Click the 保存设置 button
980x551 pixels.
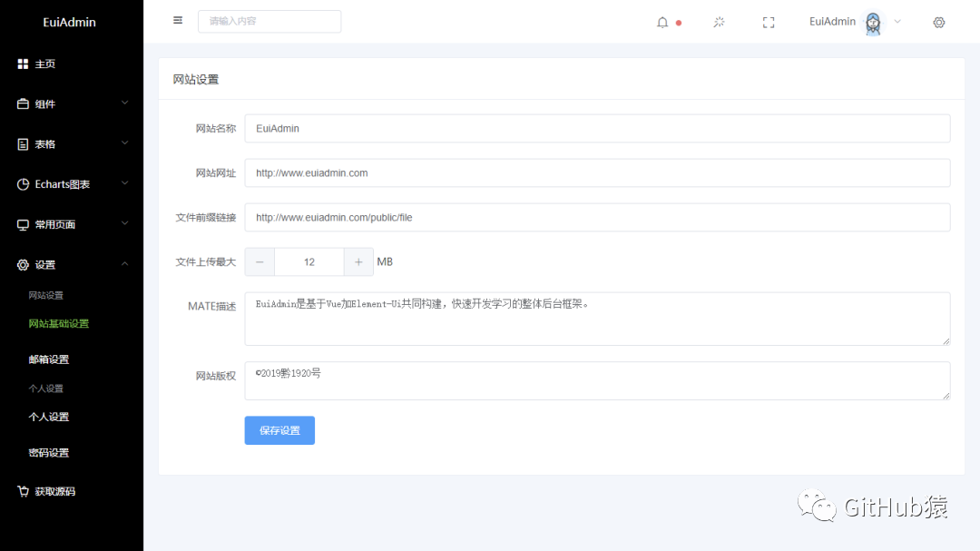[x=279, y=430]
